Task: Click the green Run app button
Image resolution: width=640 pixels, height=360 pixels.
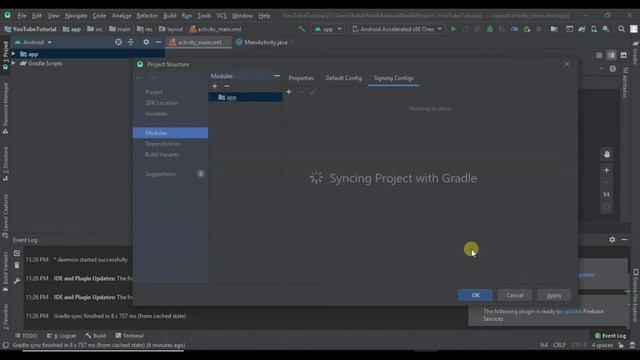Action: pos(453,29)
